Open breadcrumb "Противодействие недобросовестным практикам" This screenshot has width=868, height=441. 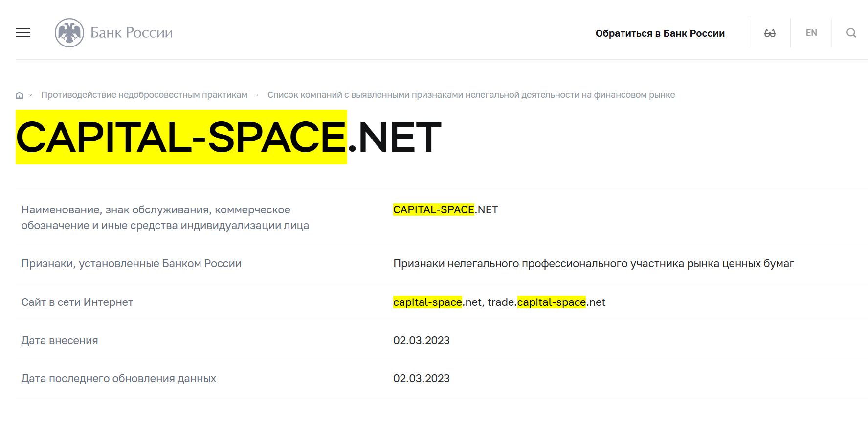[144, 94]
